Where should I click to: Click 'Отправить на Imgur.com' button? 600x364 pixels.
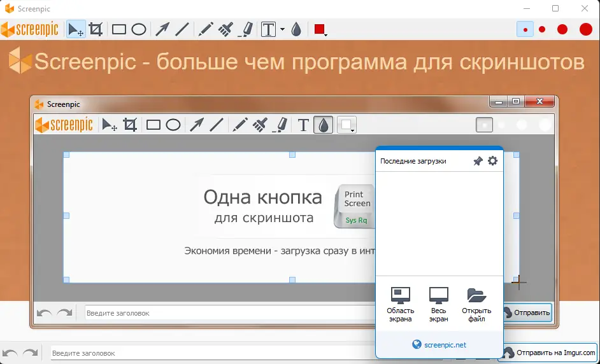tap(549, 353)
